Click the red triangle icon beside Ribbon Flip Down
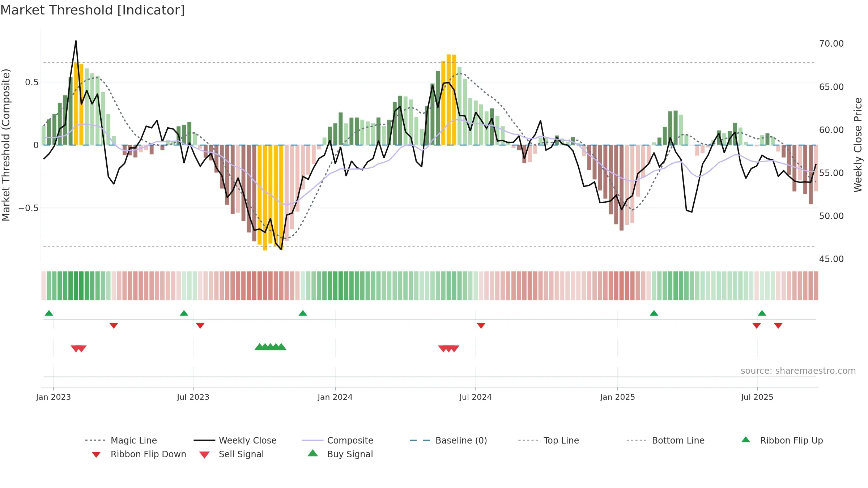Viewport: 868px width, 488px height. [96, 455]
